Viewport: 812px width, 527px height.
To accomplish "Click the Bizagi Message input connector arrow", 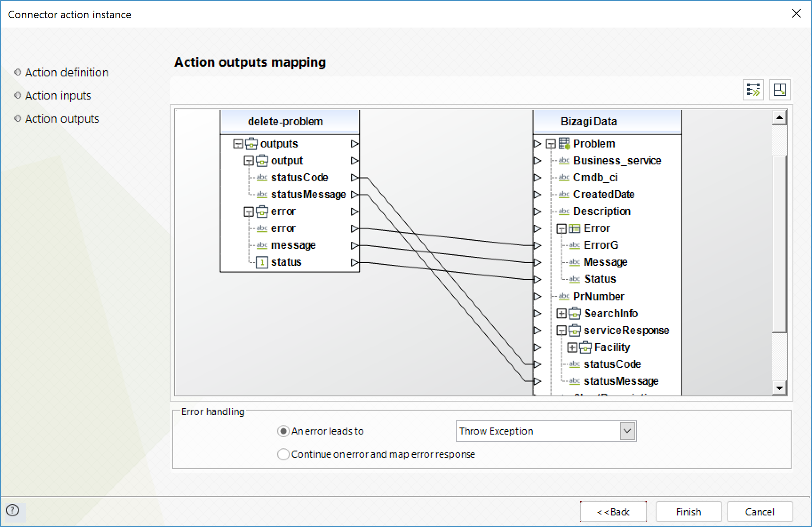I will pos(537,262).
